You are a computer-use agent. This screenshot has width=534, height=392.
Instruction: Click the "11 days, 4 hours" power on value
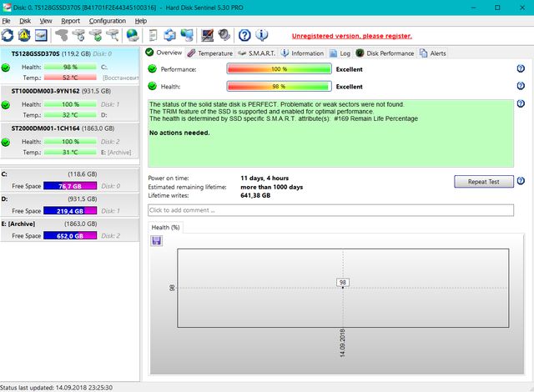[x=264, y=178]
